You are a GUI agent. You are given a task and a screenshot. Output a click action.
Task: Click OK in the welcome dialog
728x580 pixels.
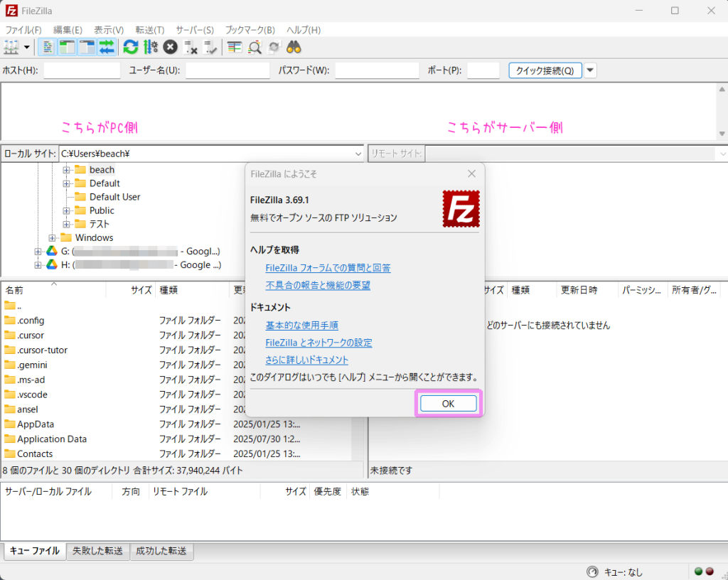tap(448, 404)
